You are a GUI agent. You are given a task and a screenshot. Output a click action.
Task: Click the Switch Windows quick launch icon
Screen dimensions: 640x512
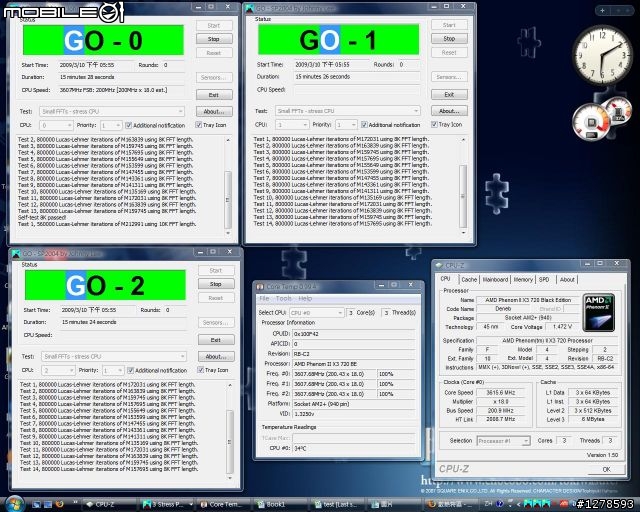48,504
